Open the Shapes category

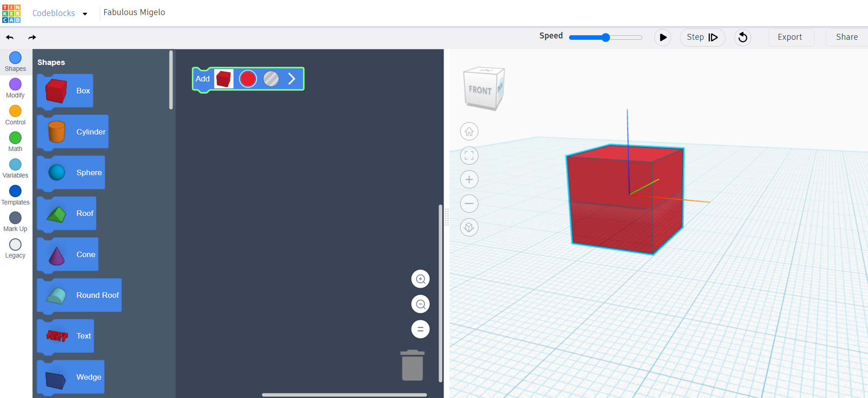(x=16, y=62)
